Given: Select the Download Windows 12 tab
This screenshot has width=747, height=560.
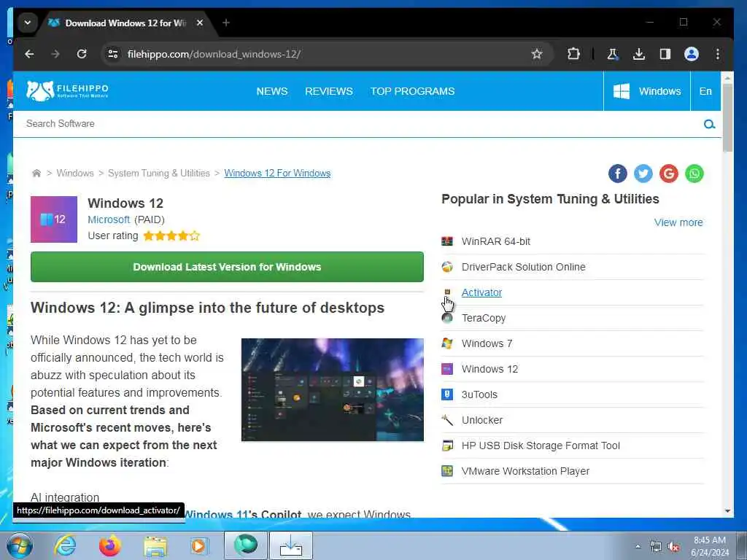Looking at the screenshot, I should [125, 23].
